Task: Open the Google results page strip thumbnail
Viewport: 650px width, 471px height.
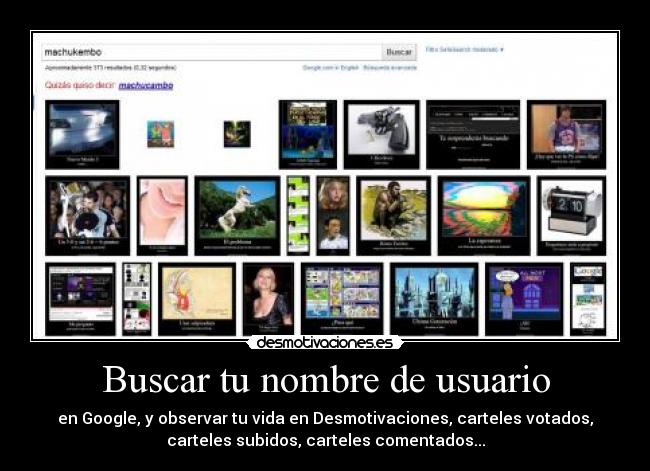Action: point(588,299)
